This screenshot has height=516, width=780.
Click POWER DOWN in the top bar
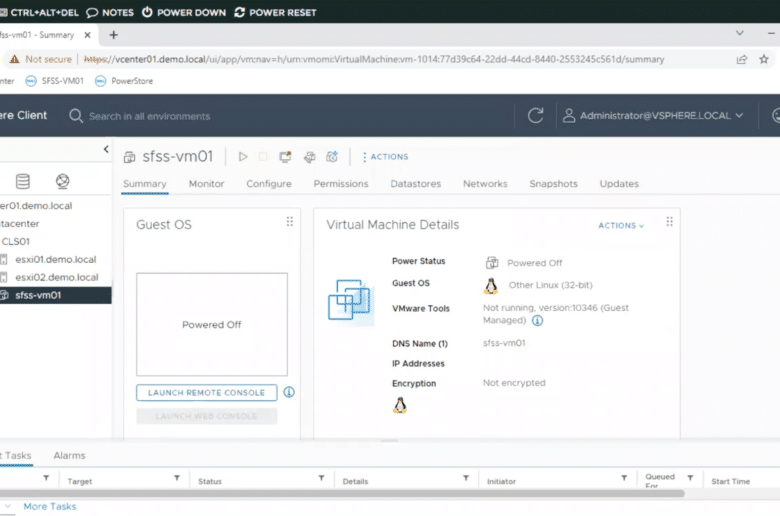(184, 12)
